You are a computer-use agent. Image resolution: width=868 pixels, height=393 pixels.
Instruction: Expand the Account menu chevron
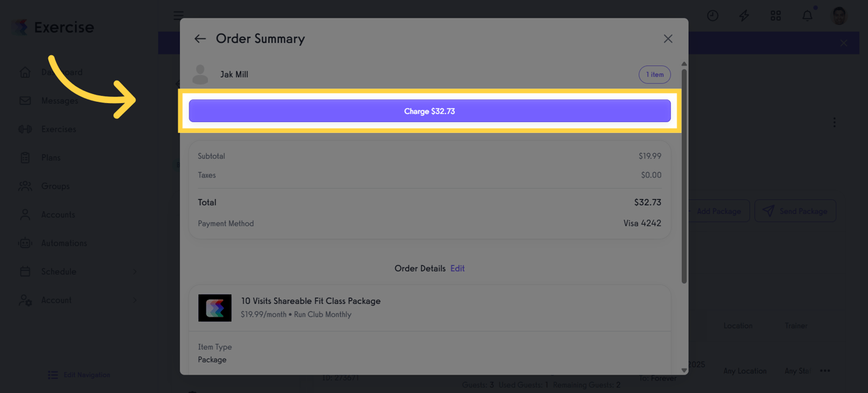pos(135,300)
